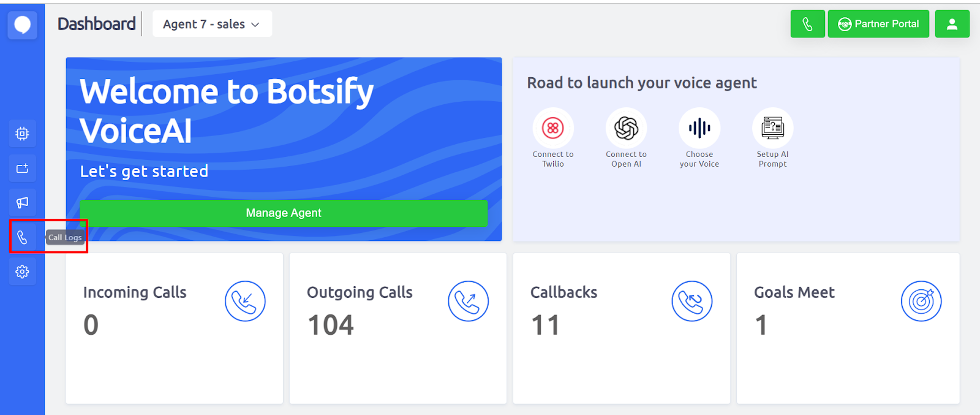Open the Setup AI Prompt step icon

point(772,128)
